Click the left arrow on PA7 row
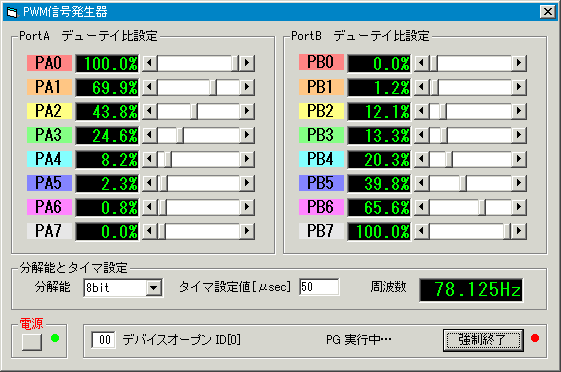The image size is (561, 372). [x=150, y=231]
